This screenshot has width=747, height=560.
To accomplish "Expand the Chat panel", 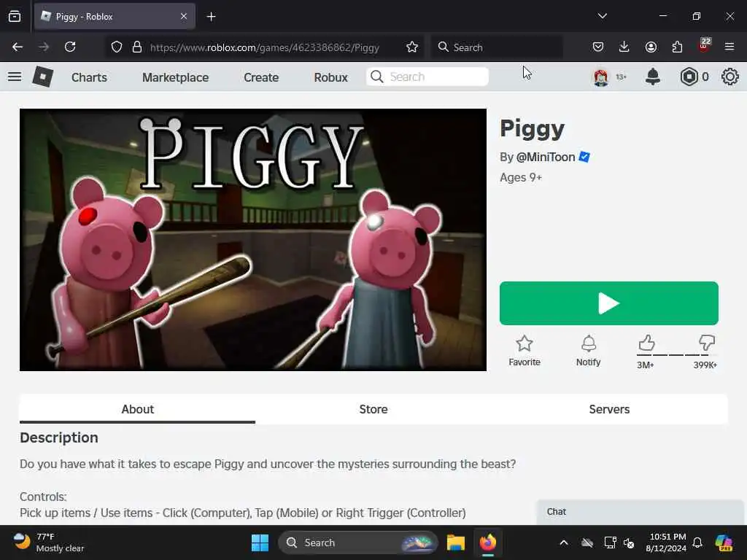I will [640, 512].
